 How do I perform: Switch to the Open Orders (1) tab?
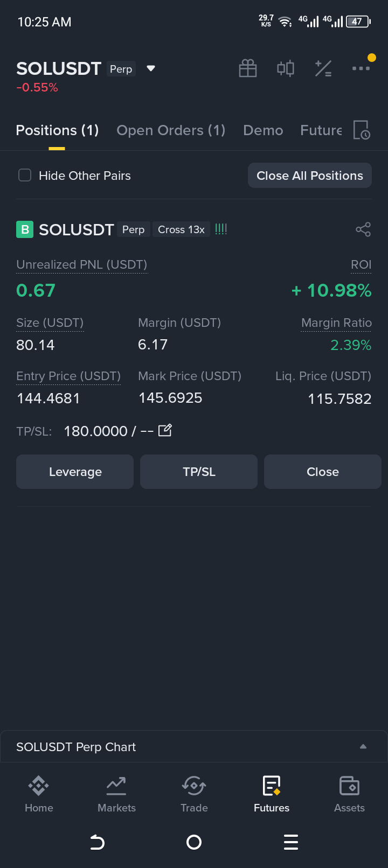171,130
